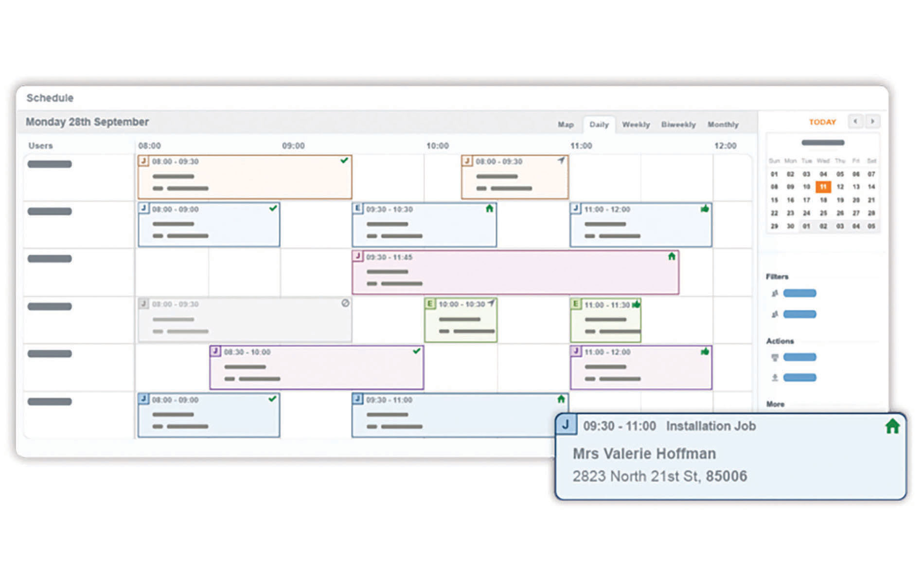The width and height of the screenshot is (924, 578).
Task: Click checkmark on 08:30 - 10:00 job
Action: (416, 351)
